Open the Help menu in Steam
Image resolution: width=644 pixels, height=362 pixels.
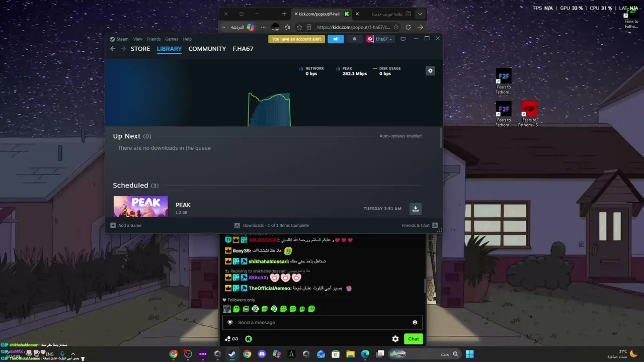[187, 39]
